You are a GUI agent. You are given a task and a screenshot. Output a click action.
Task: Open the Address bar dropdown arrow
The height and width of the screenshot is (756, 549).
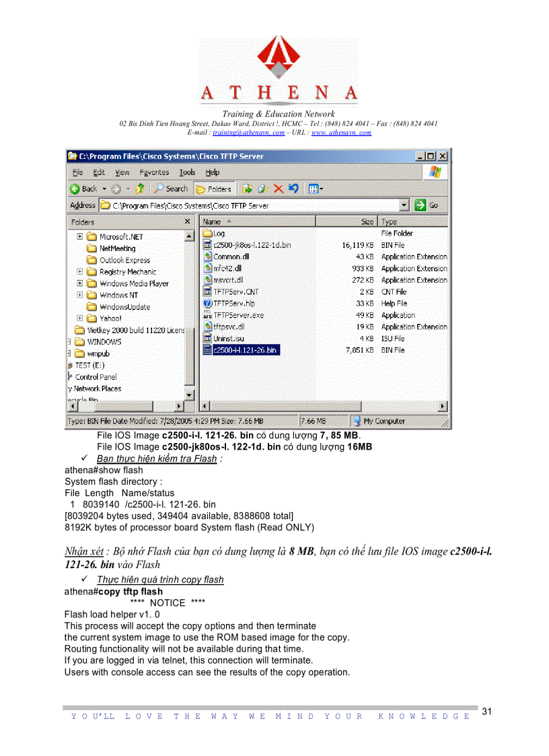[404, 205]
